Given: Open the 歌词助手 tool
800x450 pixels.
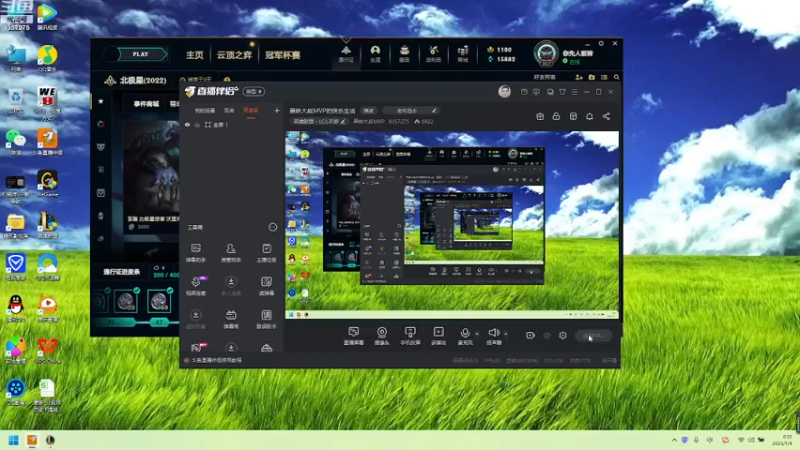Looking at the screenshot, I should pos(266,319).
